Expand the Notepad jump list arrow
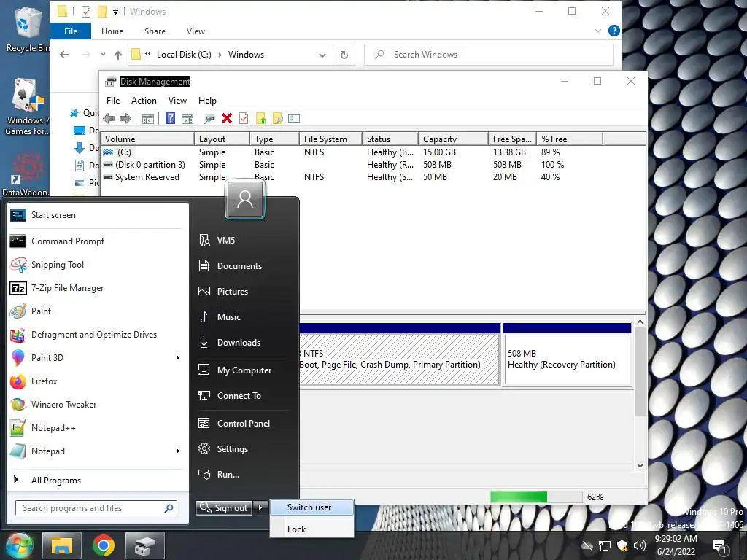 [178, 451]
